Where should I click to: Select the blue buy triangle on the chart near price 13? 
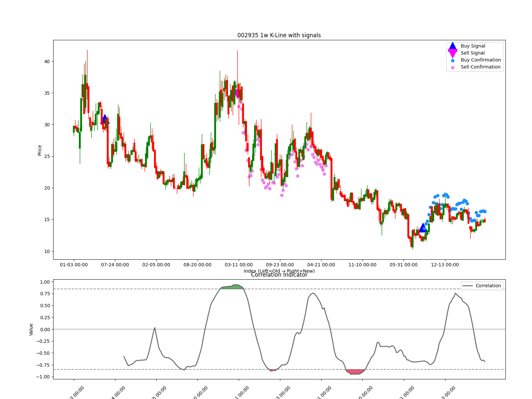click(423, 227)
